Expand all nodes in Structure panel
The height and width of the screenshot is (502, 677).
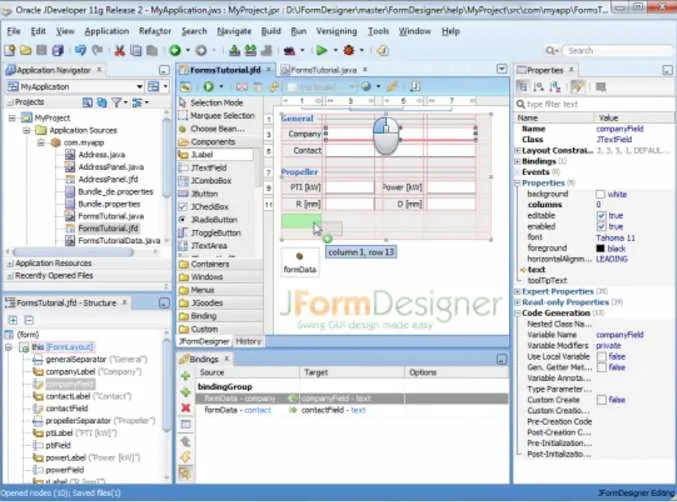[x=13, y=320]
